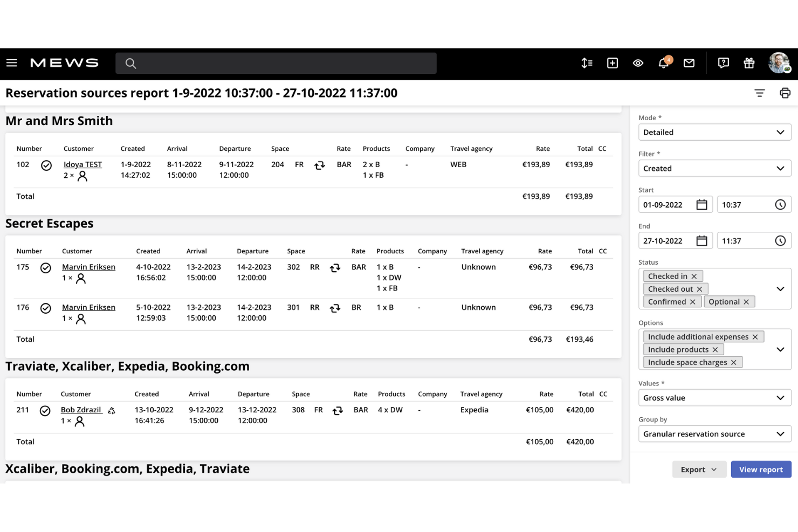Image resolution: width=798 pixels, height=532 pixels.
Task: Remove the Checked out status tag
Action: click(x=699, y=289)
